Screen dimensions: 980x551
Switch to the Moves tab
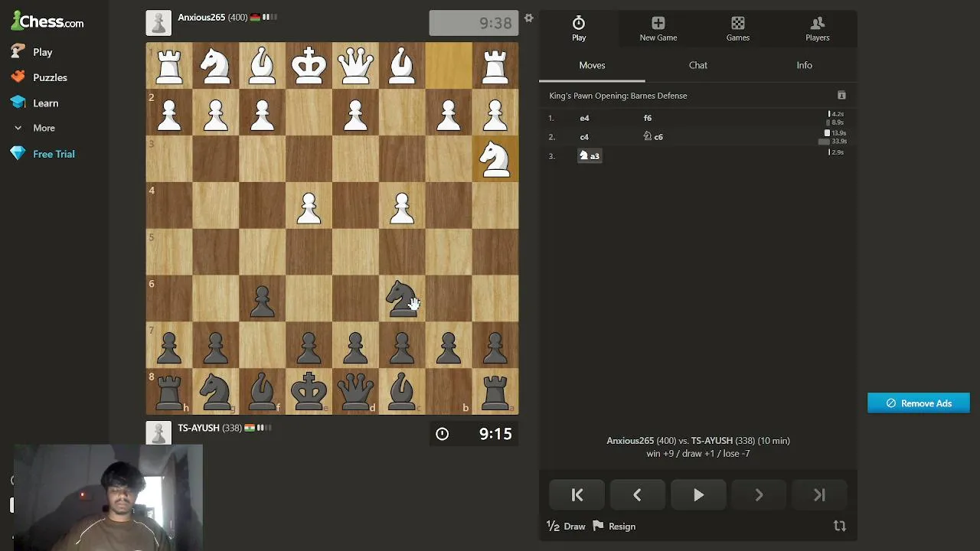[x=592, y=66]
